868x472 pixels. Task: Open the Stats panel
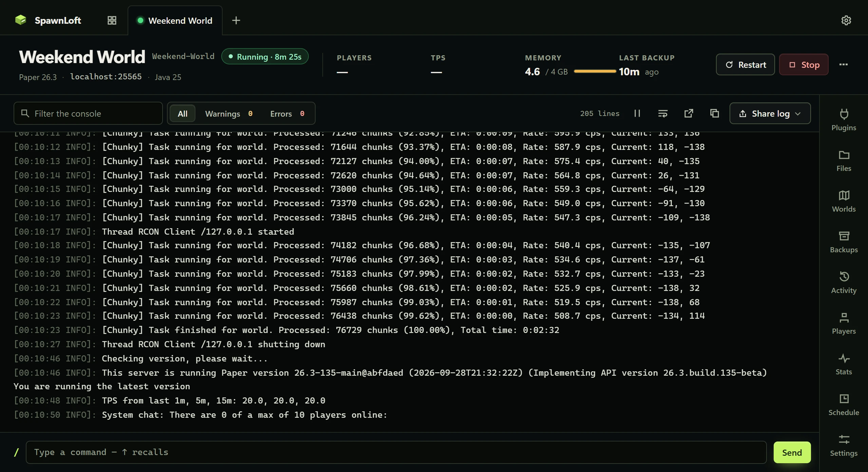pos(844,364)
